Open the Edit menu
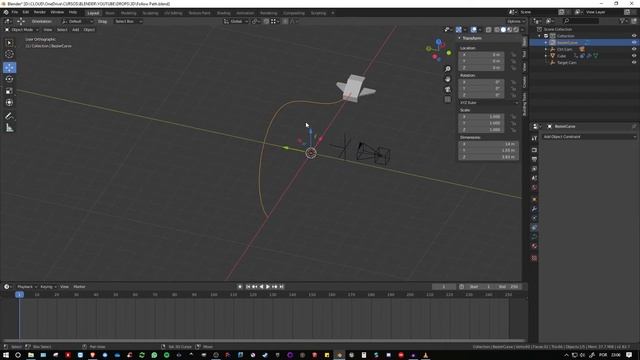Image resolution: width=640 pixels, height=360 pixels. 26,12
